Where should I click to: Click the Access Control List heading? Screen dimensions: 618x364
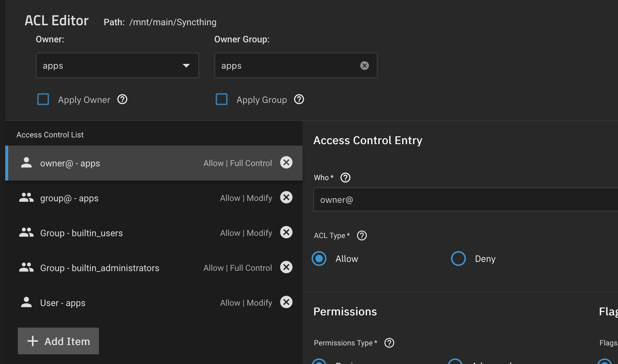coord(50,135)
